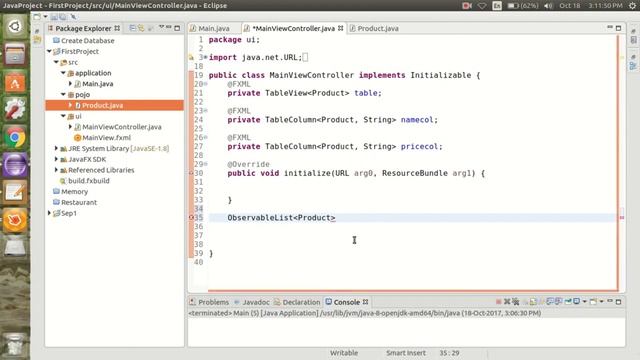Place cursor after ObservableList<Product> text

coord(336,218)
